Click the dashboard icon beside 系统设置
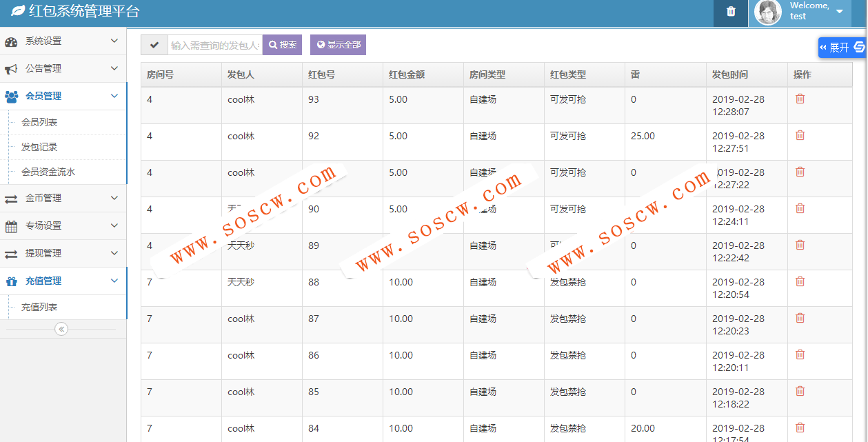 click(11, 41)
